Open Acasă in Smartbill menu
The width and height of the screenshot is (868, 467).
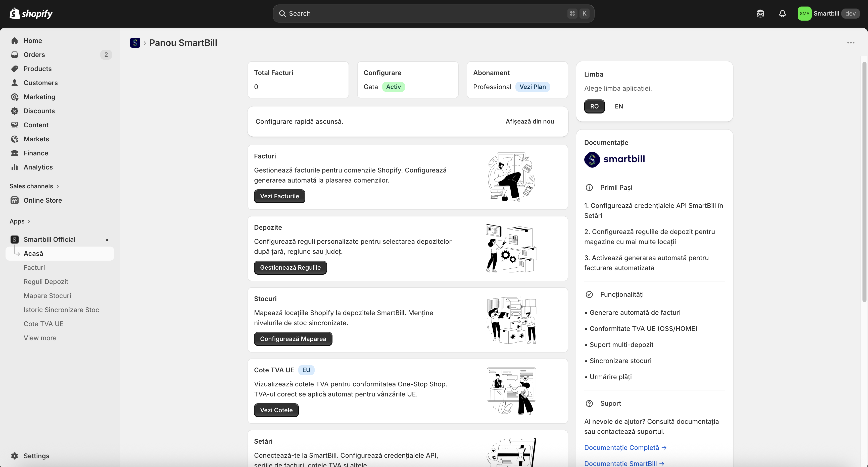[60, 254]
